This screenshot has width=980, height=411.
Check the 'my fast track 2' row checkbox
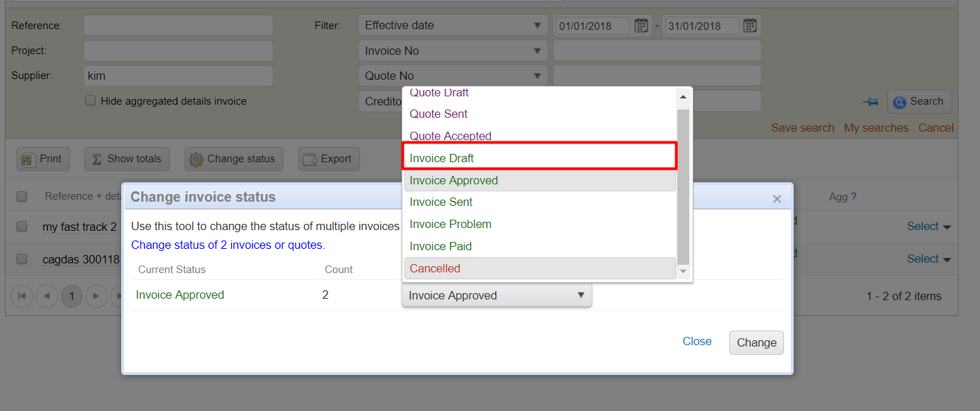tap(22, 227)
